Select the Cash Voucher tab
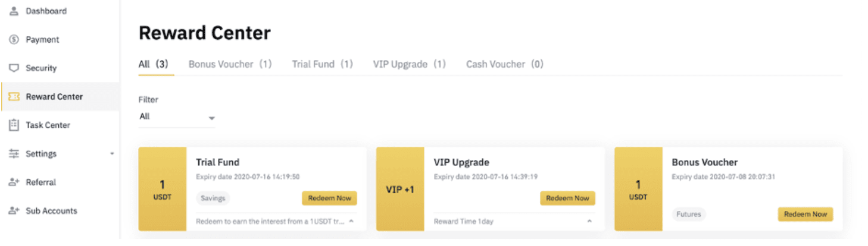This screenshot has height=246, width=868. pos(505,64)
